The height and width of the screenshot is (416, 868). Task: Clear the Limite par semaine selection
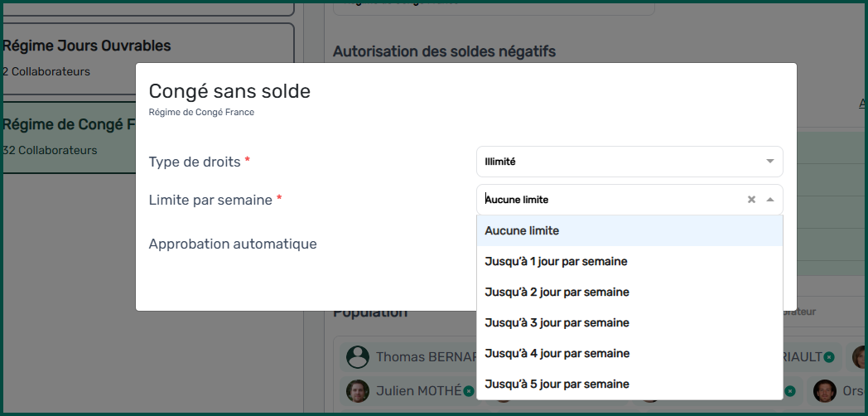pyautogui.click(x=751, y=200)
